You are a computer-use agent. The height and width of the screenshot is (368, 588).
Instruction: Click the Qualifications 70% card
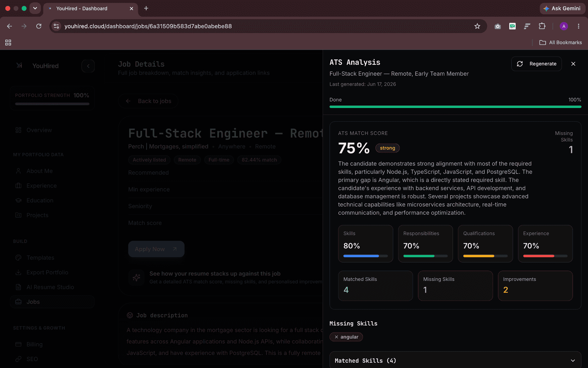point(485,244)
